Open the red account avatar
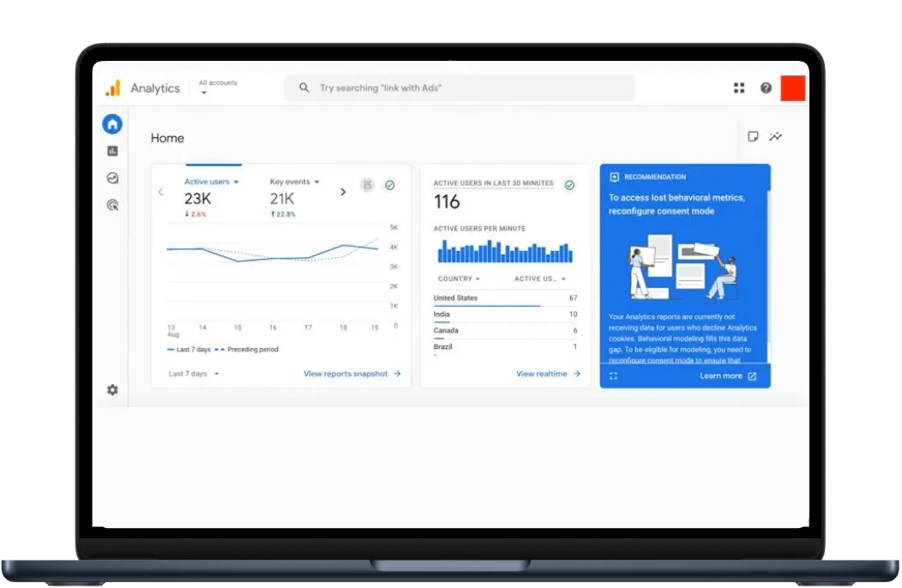Screen dimensions: 902x588 tap(793, 88)
